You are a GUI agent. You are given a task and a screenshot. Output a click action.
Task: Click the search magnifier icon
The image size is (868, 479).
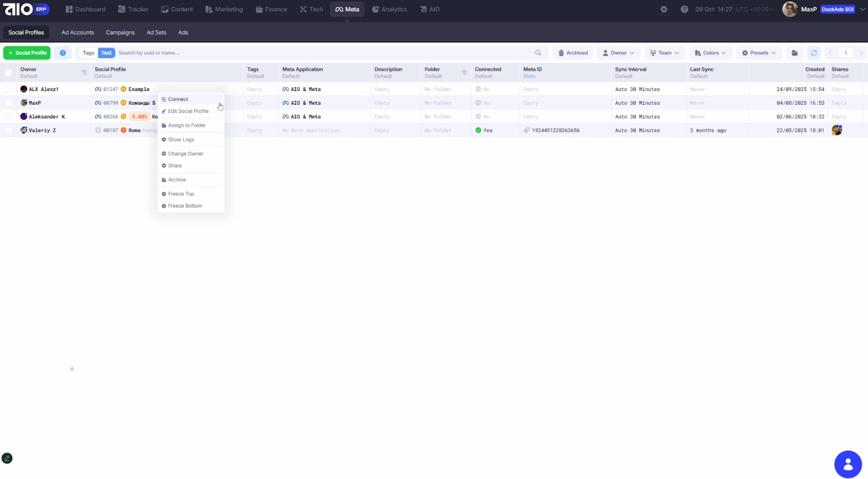tap(538, 53)
